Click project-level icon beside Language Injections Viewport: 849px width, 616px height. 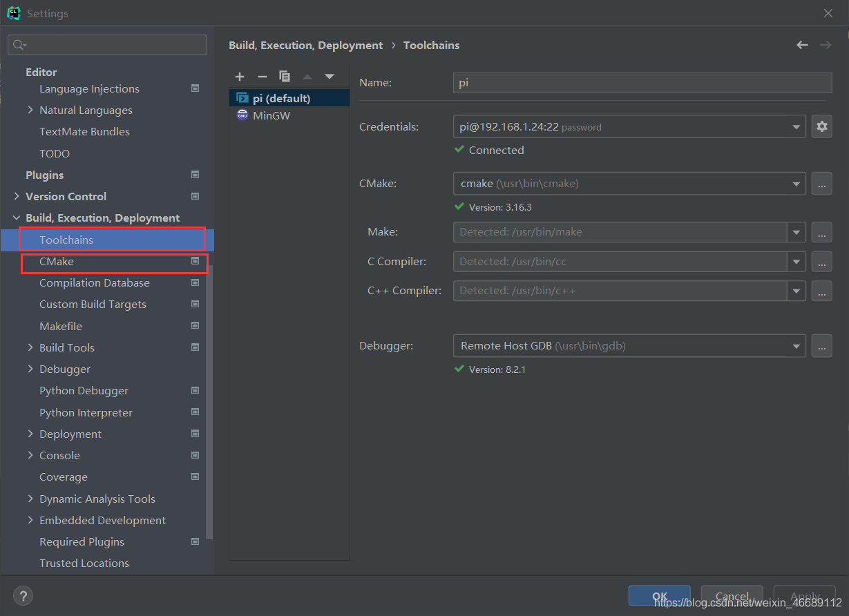click(195, 88)
